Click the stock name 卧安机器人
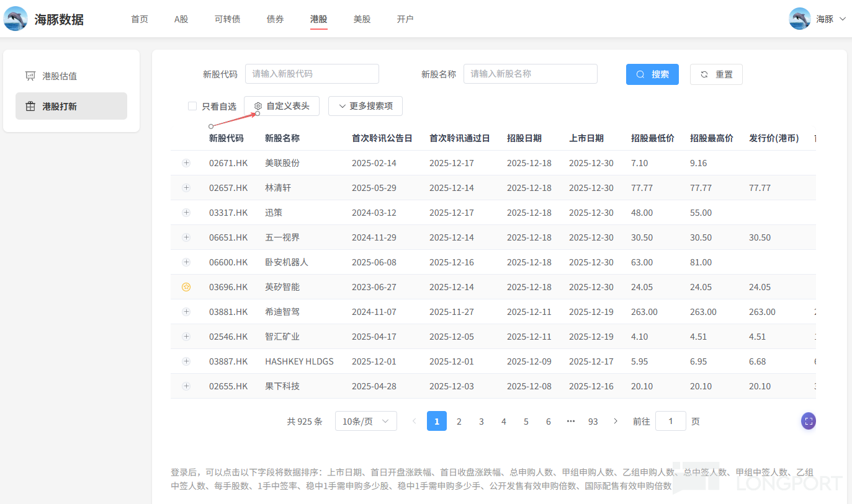The image size is (852, 504). click(x=287, y=262)
